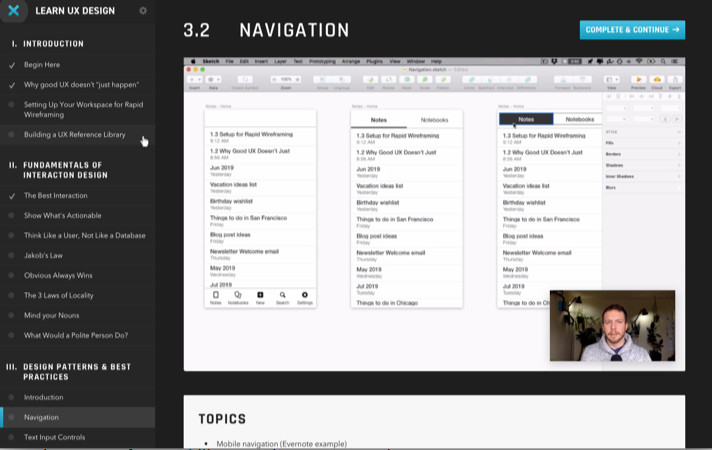Open 'The Best Interaction' lesson
Screen dimensions: 712x450
tap(77, 195)
